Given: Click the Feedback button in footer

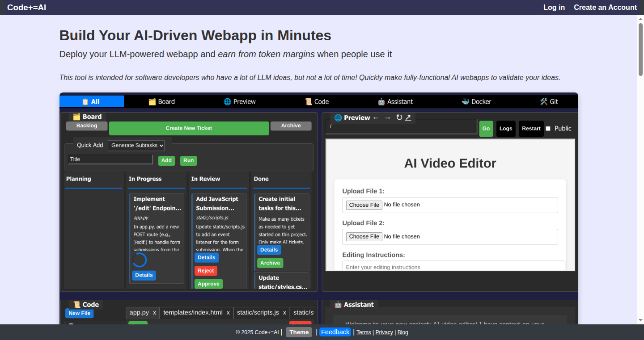Looking at the screenshot, I should pos(335,332).
